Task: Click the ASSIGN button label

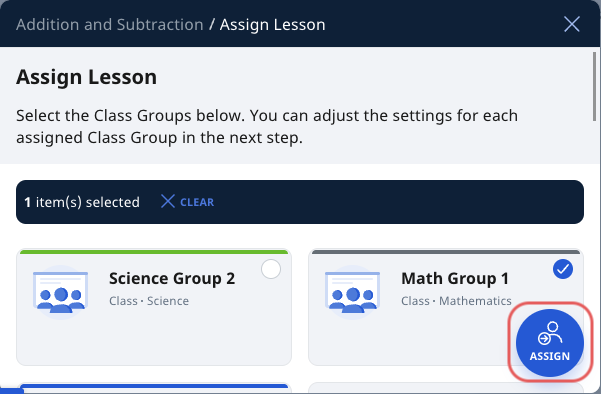Action: 550,356
